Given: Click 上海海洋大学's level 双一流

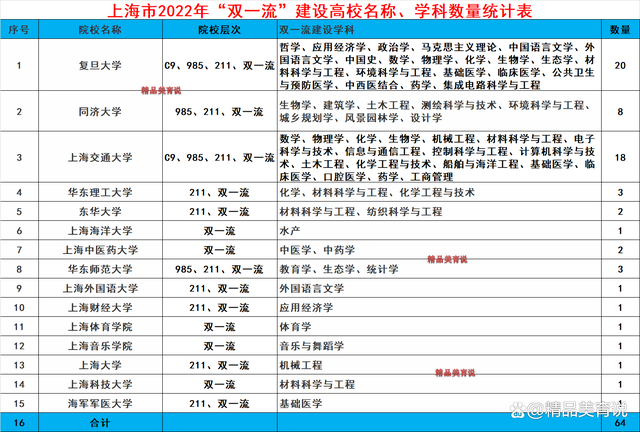Looking at the screenshot, I should click(220, 231).
